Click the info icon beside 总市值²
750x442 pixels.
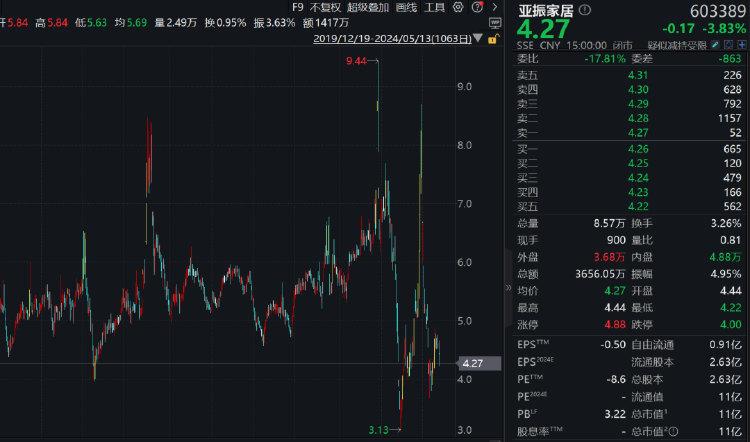pos(673,431)
